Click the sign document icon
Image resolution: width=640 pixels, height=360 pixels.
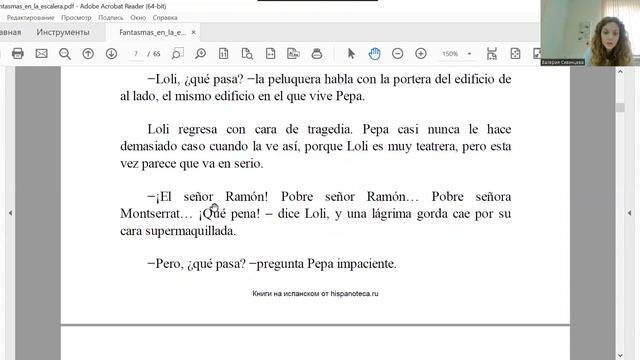coord(293,53)
